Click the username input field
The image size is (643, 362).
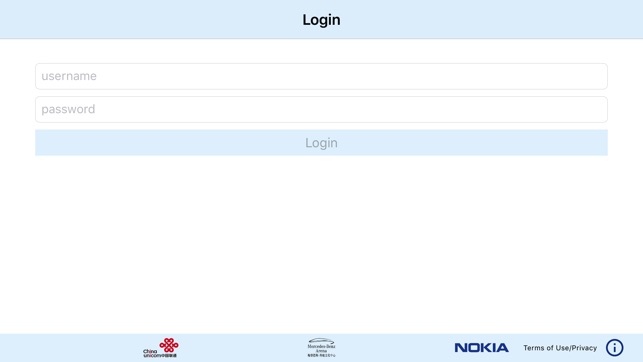click(321, 76)
